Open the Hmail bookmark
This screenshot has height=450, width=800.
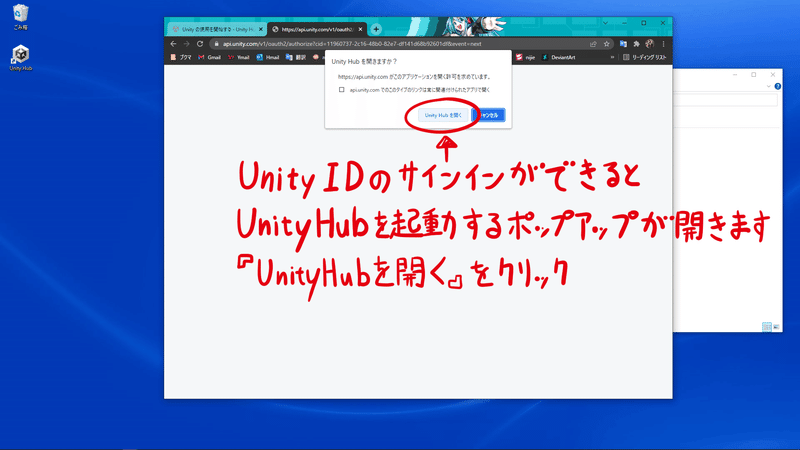tap(268, 57)
